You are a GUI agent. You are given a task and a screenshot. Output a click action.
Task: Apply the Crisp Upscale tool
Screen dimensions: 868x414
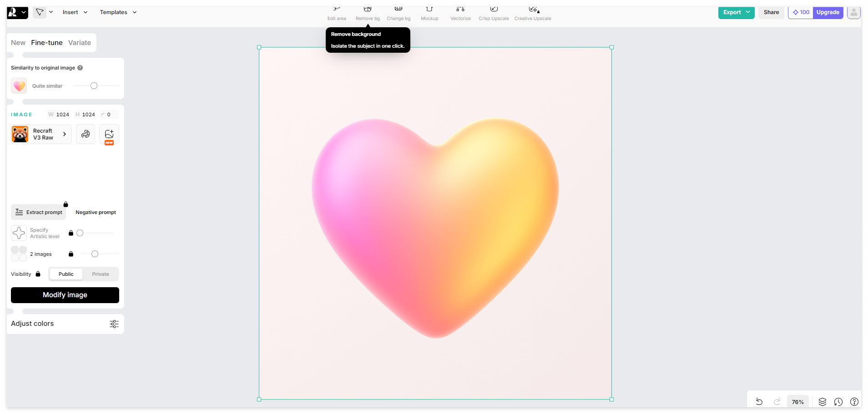click(494, 14)
